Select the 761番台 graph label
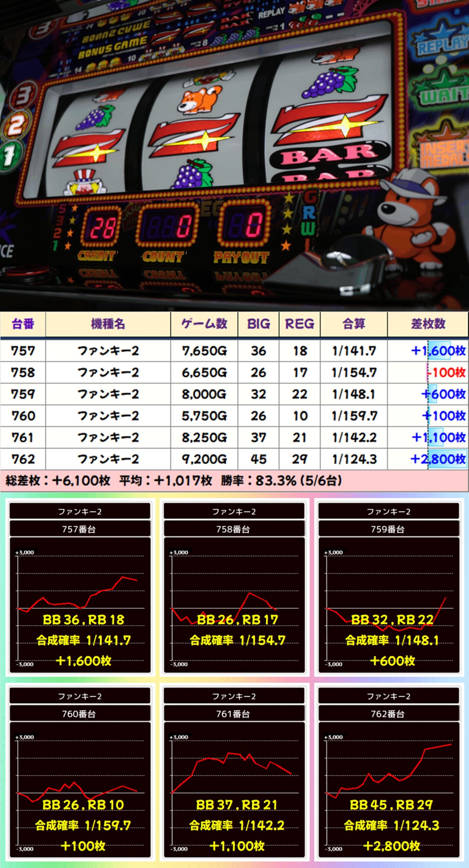The width and height of the screenshot is (469, 868). click(x=234, y=714)
